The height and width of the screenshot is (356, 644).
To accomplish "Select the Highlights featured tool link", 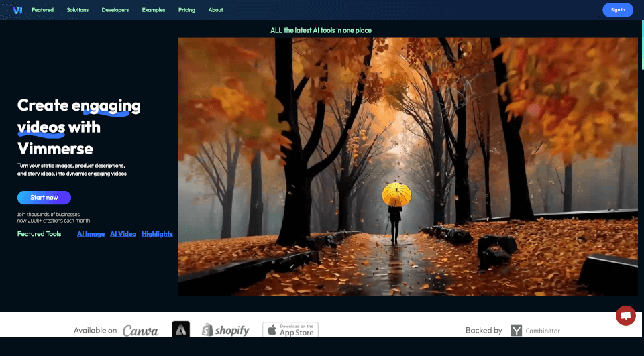I will (x=157, y=234).
